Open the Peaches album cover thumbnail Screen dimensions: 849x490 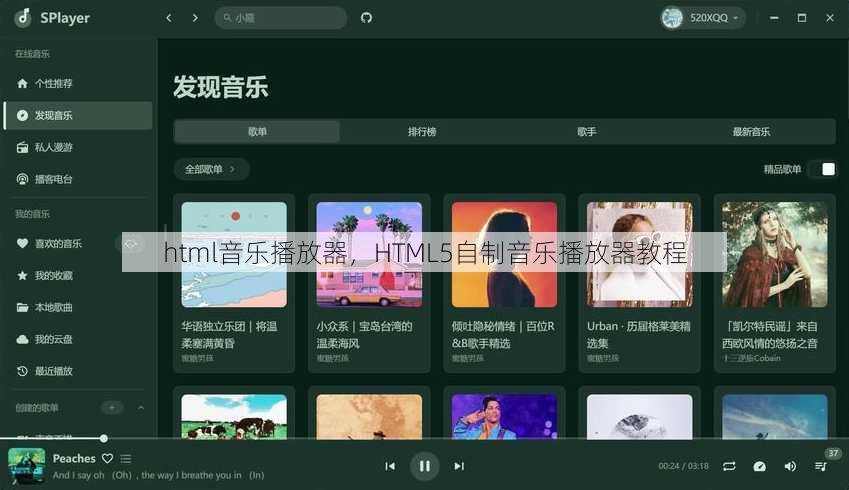(27, 466)
